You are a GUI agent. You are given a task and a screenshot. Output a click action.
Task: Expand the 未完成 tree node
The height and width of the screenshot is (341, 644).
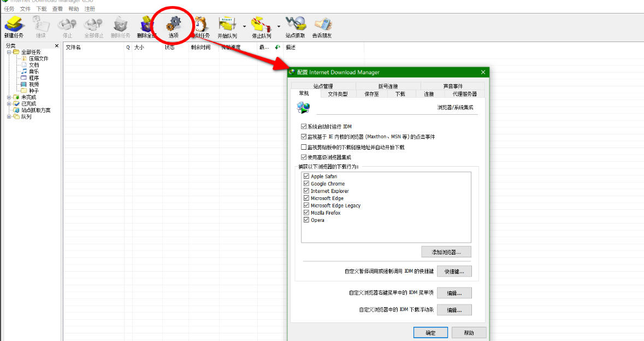(9, 97)
